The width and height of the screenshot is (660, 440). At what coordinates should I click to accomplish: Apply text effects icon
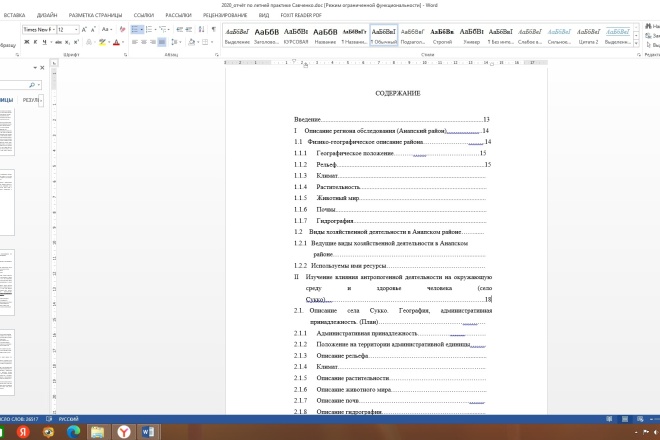tap(89, 42)
